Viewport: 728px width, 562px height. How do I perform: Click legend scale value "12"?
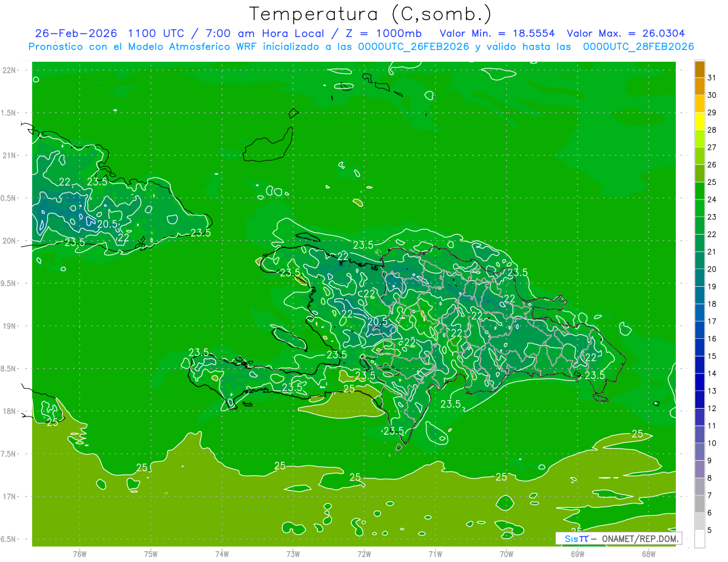[x=712, y=409]
